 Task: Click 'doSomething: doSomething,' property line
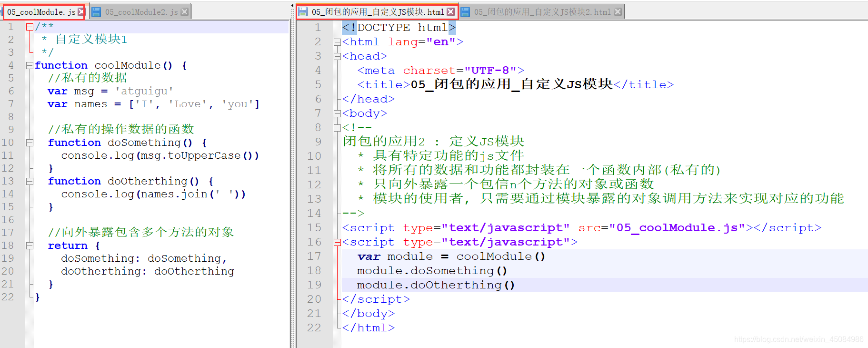point(144,258)
